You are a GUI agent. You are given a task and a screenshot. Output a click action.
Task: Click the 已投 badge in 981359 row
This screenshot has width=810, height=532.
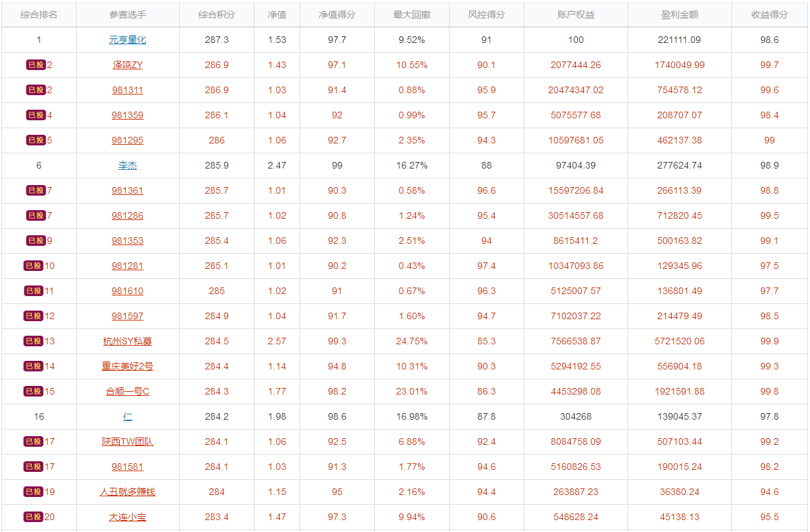pyautogui.click(x=36, y=115)
